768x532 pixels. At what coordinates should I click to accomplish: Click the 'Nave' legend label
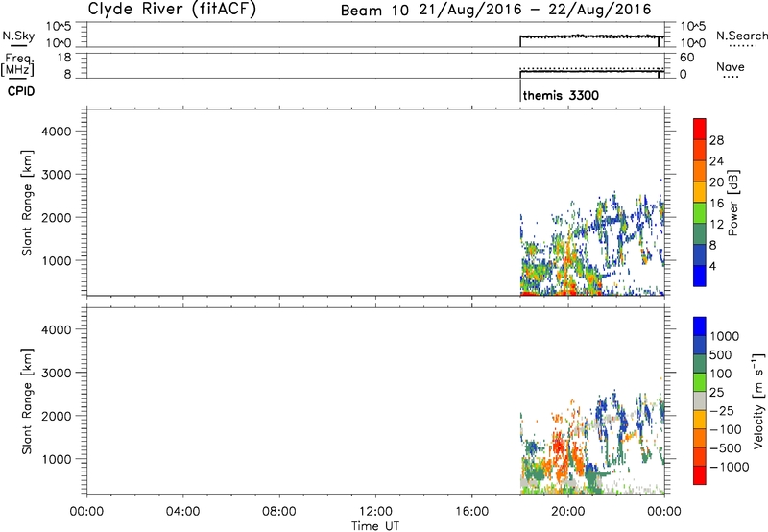pos(731,66)
